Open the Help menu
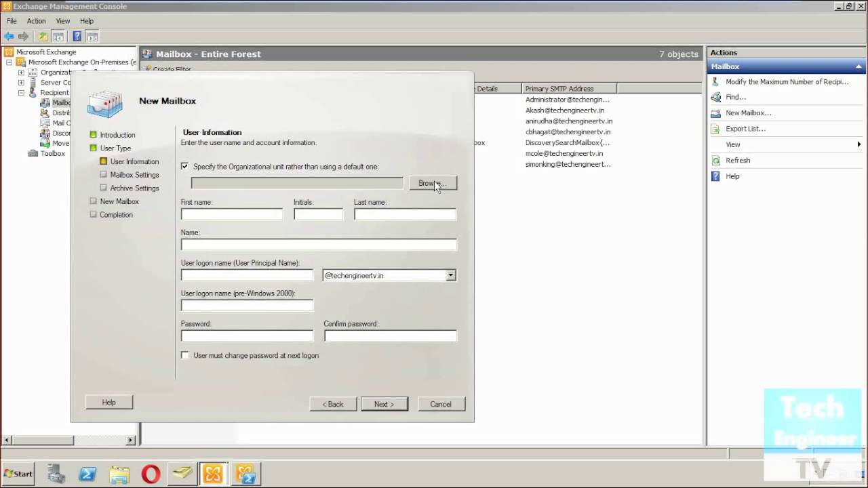Screen dimensions: 868x488 [87, 21]
